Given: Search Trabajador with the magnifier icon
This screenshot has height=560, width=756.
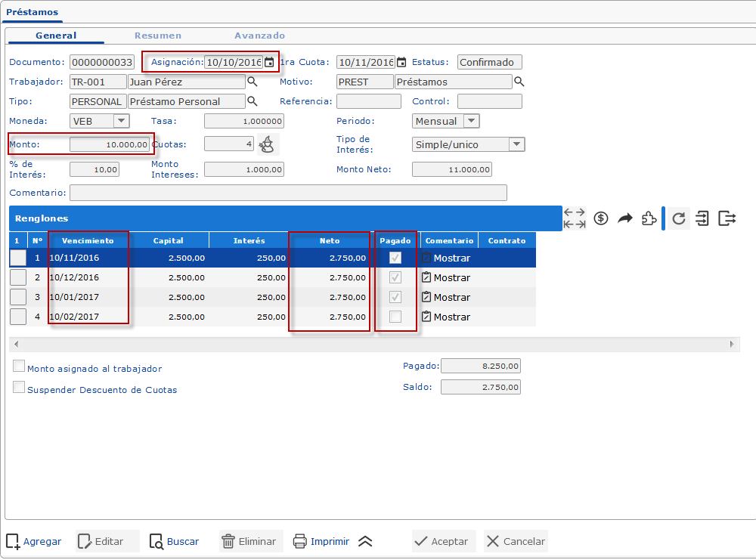Looking at the screenshot, I should (x=253, y=82).
